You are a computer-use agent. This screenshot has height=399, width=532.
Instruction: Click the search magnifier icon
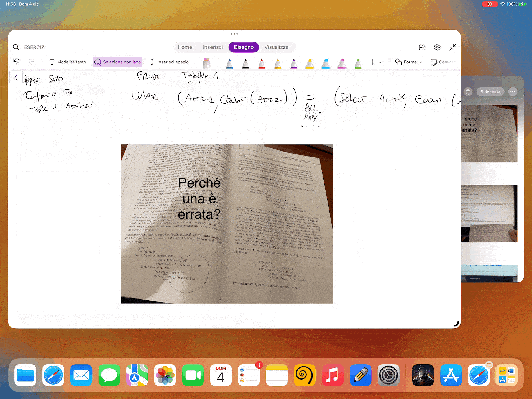click(x=16, y=47)
